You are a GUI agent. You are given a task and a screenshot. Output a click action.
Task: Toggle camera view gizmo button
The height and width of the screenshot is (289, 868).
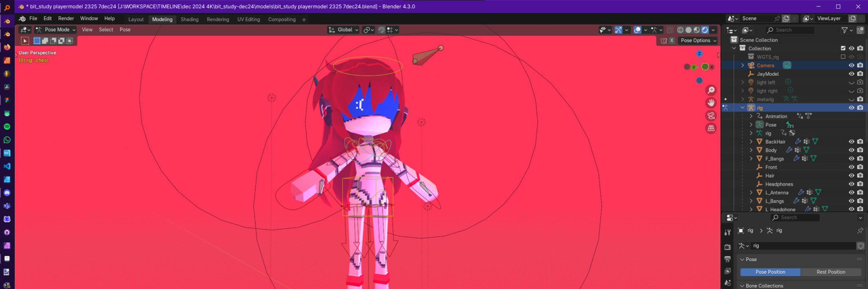tap(711, 116)
